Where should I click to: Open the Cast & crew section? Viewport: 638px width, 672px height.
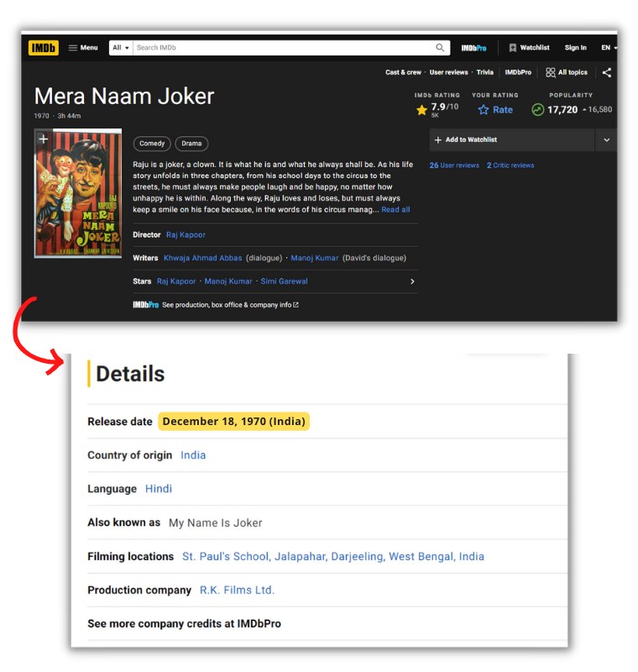click(403, 72)
